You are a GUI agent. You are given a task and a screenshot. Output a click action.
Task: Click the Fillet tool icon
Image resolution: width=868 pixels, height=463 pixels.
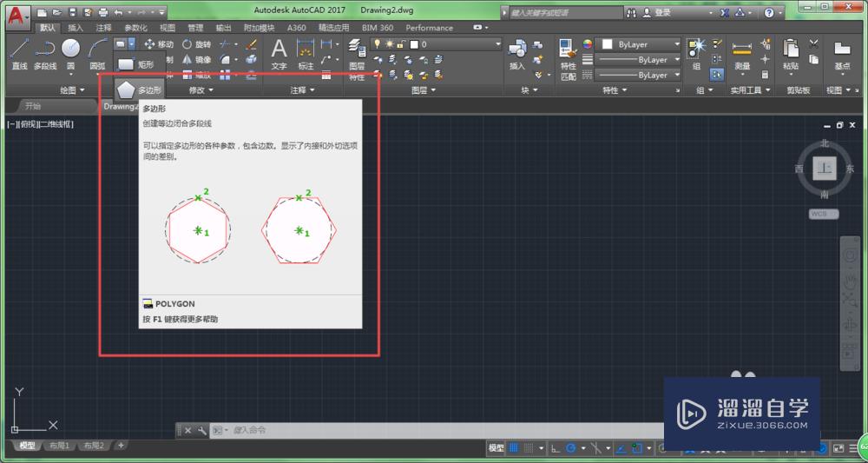click(x=225, y=59)
